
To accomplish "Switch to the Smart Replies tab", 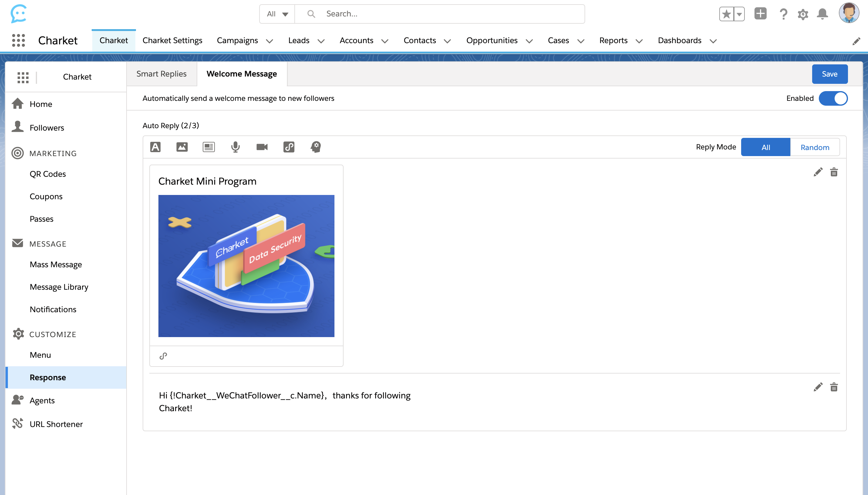I will pos(161,74).
